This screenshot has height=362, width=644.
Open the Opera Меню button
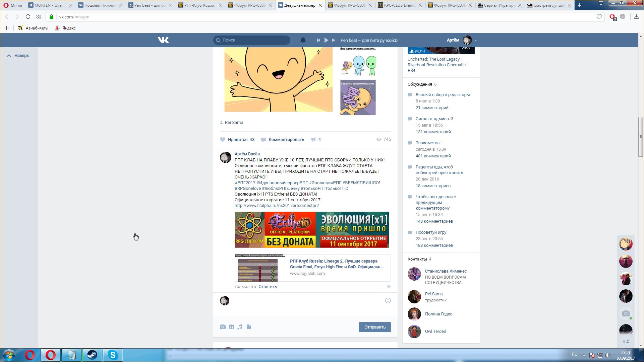click(13, 5)
